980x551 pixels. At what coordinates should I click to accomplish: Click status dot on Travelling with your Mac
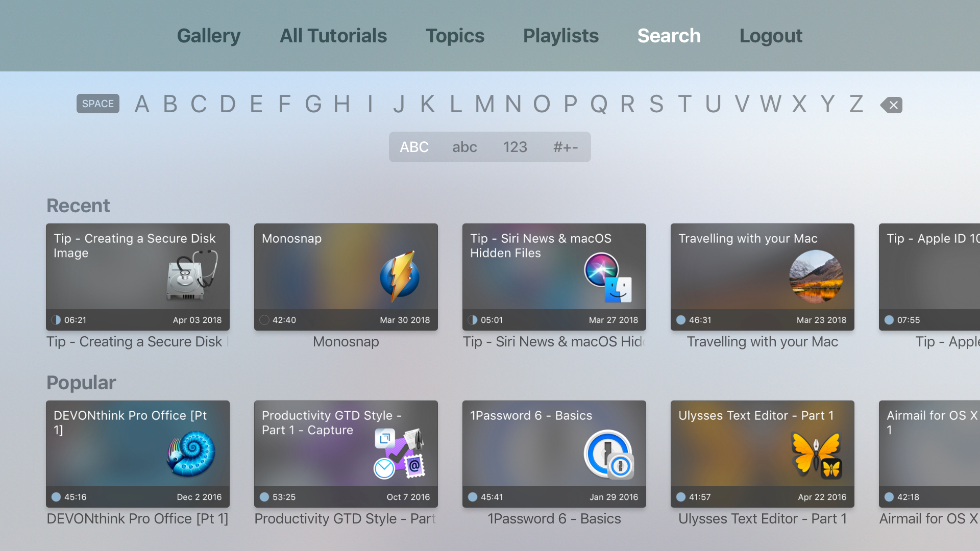pos(681,320)
